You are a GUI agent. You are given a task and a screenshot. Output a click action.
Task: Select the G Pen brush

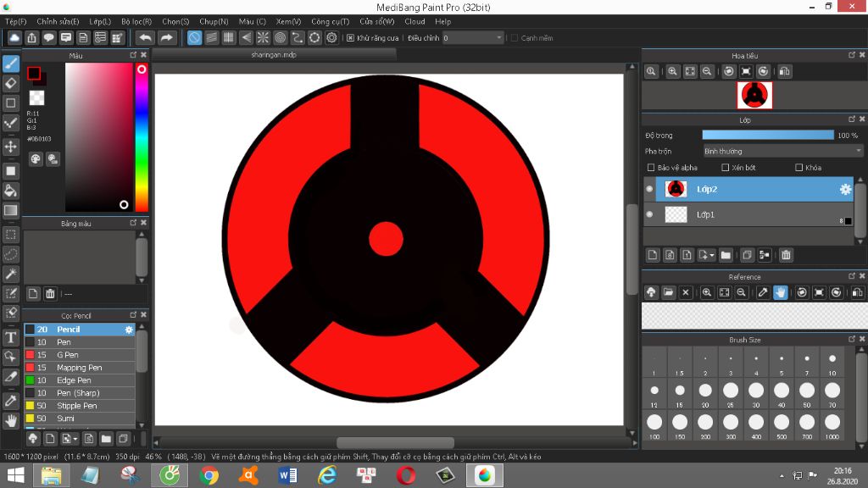(80, 355)
